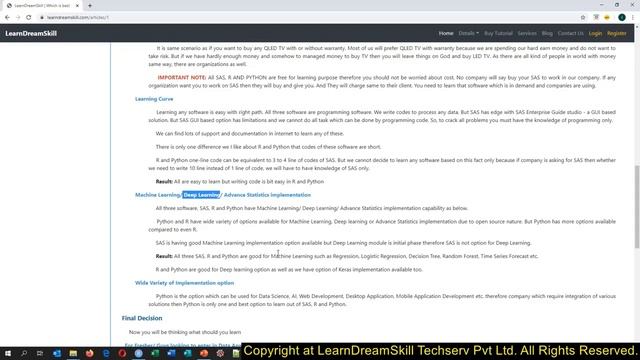Click Advance Statistics Implementation heading text
This screenshot has height=360, width=640.
tap(267, 195)
